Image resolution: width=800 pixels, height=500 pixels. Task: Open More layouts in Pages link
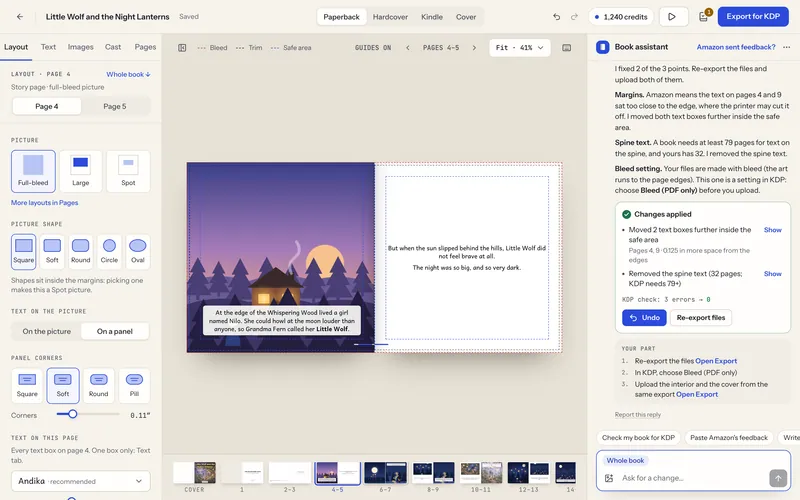coord(44,203)
